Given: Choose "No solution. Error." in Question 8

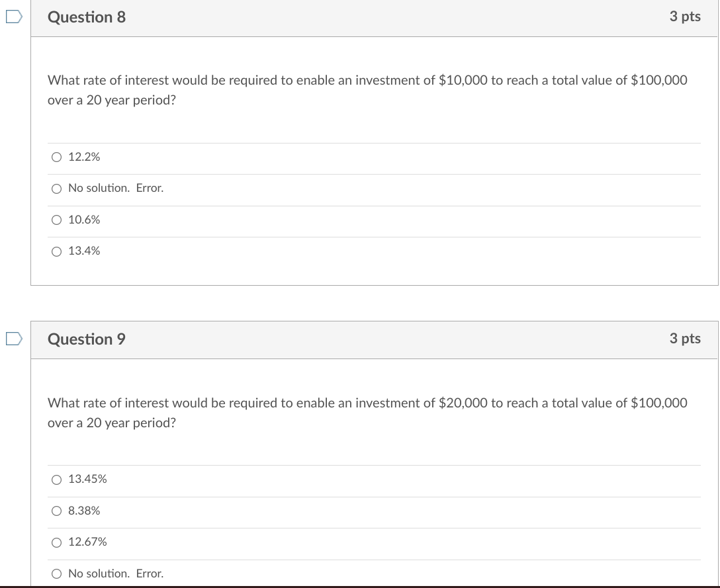Looking at the screenshot, I should tap(57, 189).
